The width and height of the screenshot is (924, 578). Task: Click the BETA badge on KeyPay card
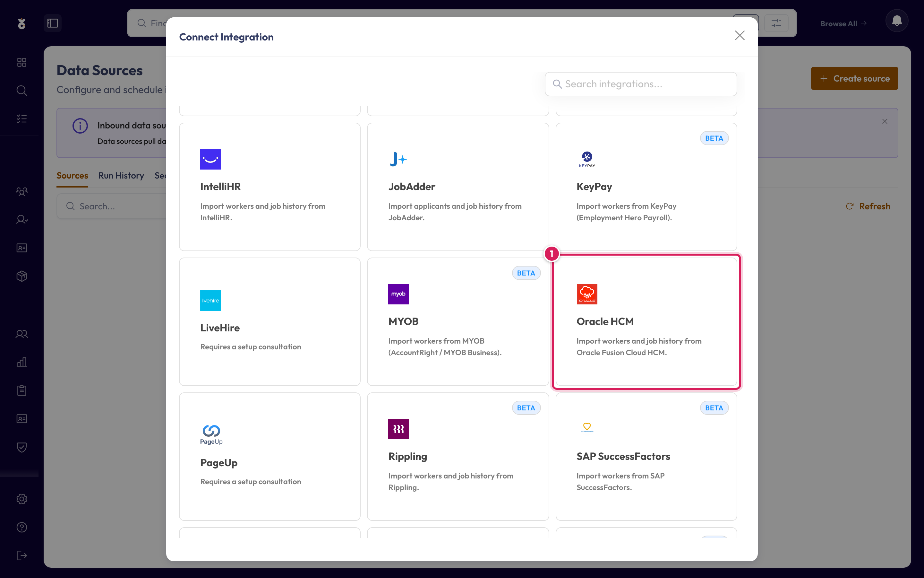[x=714, y=138]
